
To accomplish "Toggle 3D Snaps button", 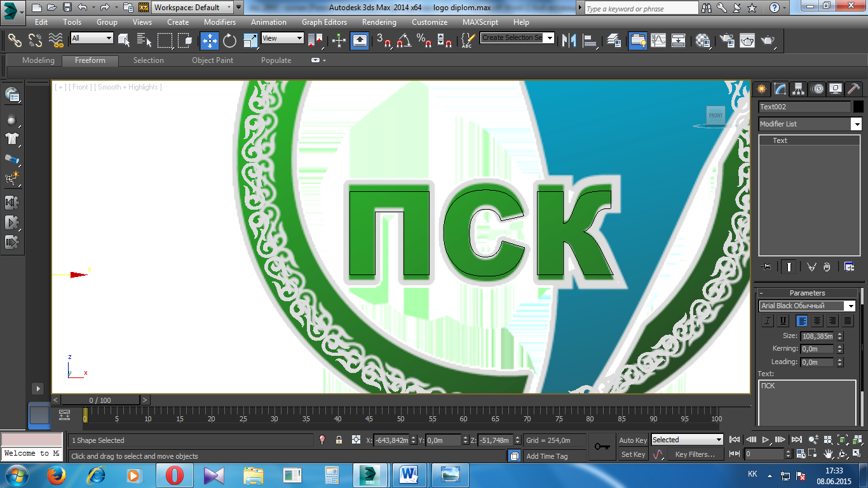I will click(384, 41).
